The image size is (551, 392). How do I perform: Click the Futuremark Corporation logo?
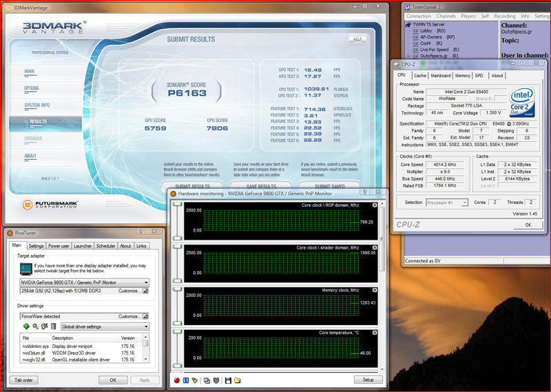click(50, 204)
